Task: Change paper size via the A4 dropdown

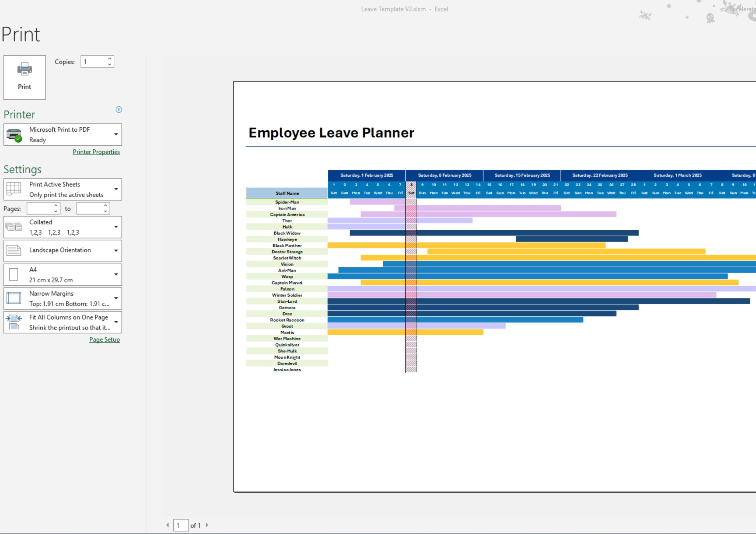Action: (x=116, y=274)
